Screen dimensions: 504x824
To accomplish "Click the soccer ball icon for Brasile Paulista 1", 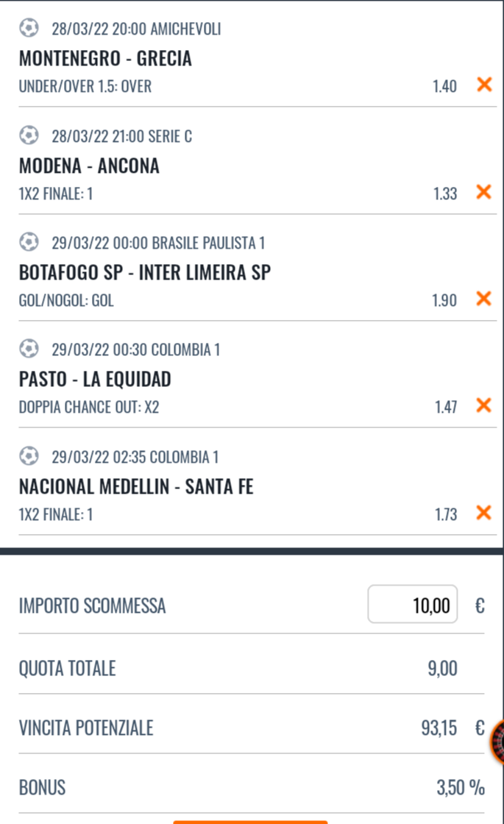I will [29, 242].
